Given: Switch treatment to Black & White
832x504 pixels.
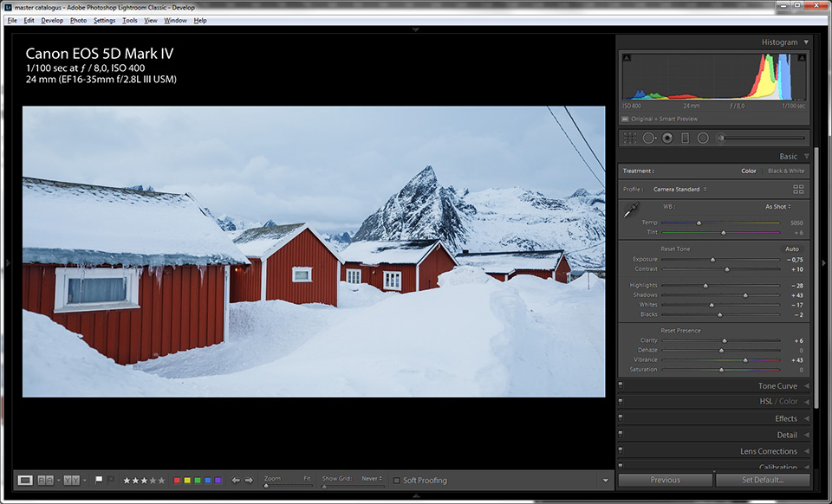Looking at the screenshot, I should pyautogui.click(x=786, y=171).
